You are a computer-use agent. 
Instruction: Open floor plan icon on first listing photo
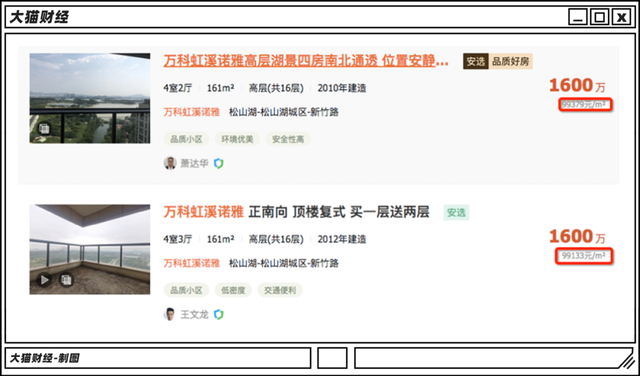44,129
